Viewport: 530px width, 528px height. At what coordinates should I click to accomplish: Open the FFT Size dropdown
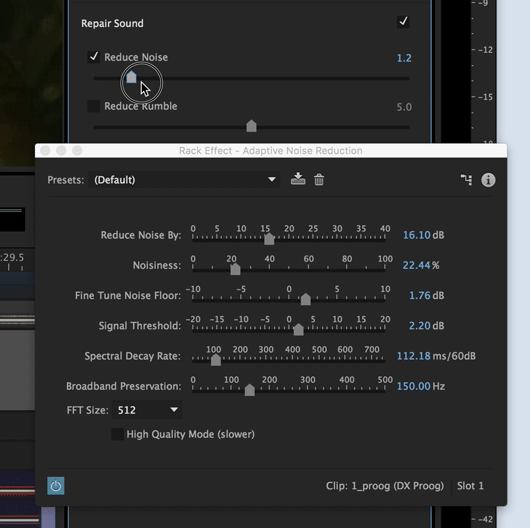147,410
